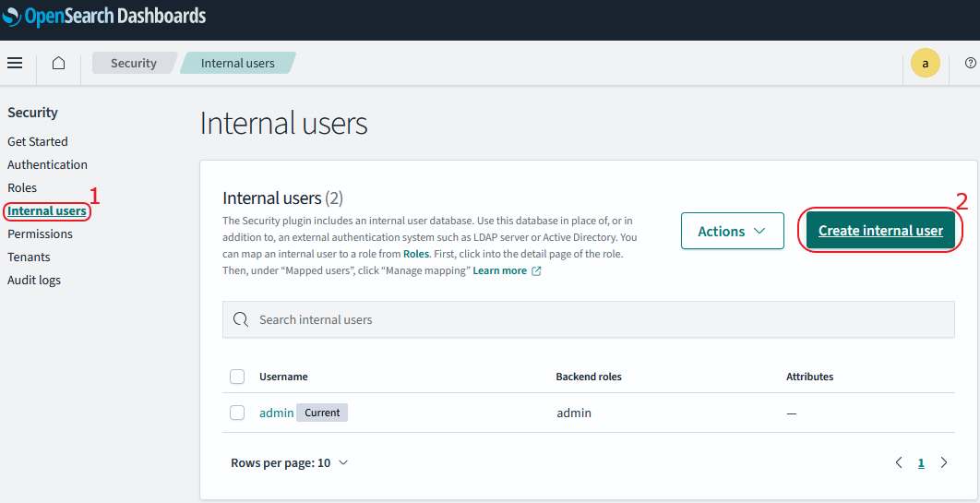The image size is (980, 503).
Task: Open Audit logs in the sidebar
Action: click(x=34, y=281)
